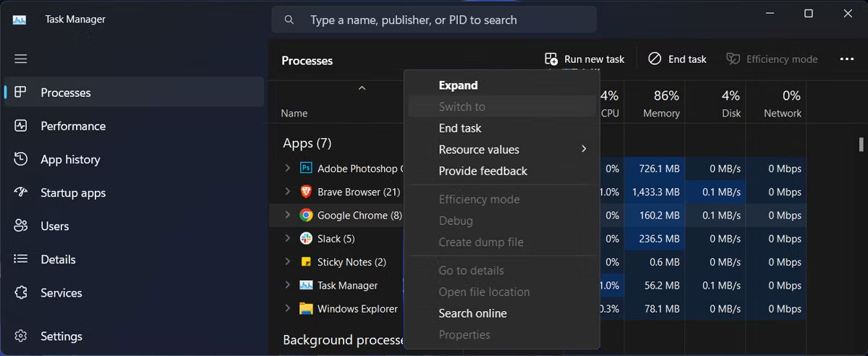The image size is (868, 356).
Task: Click the Apps (7) group heading
Action: coord(307,143)
